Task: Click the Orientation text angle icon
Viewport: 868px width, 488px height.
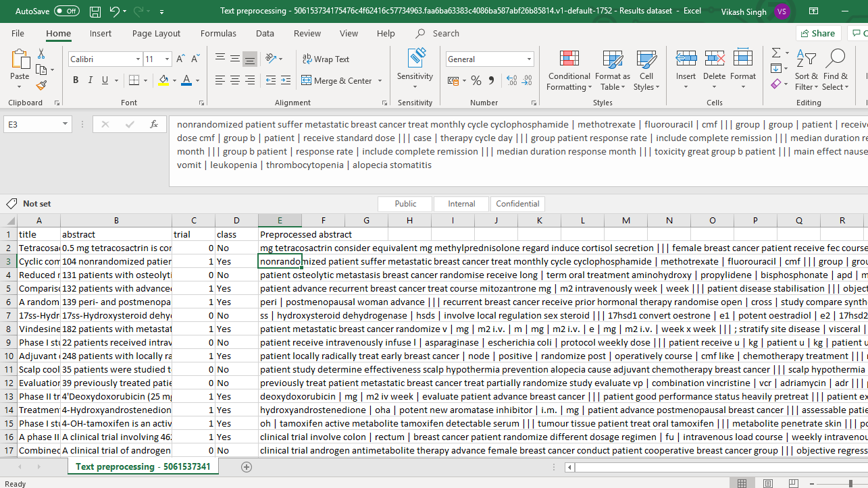Action: (272, 59)
